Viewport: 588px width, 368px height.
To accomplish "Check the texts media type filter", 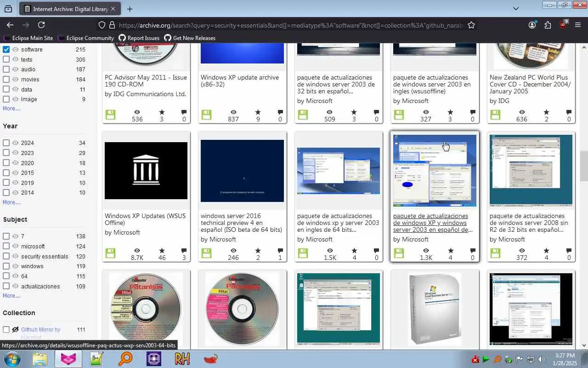I will 6,59.
